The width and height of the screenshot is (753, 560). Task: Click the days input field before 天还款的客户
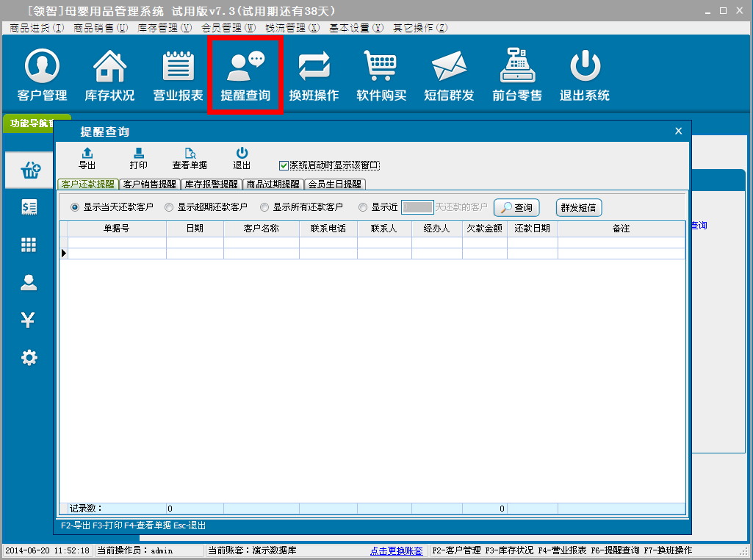pos(417,207)
